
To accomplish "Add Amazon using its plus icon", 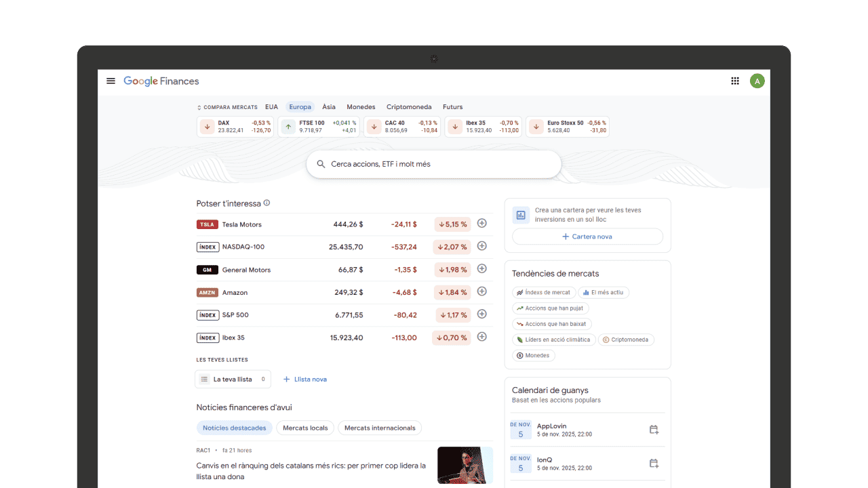I will (x=481, y=291).
